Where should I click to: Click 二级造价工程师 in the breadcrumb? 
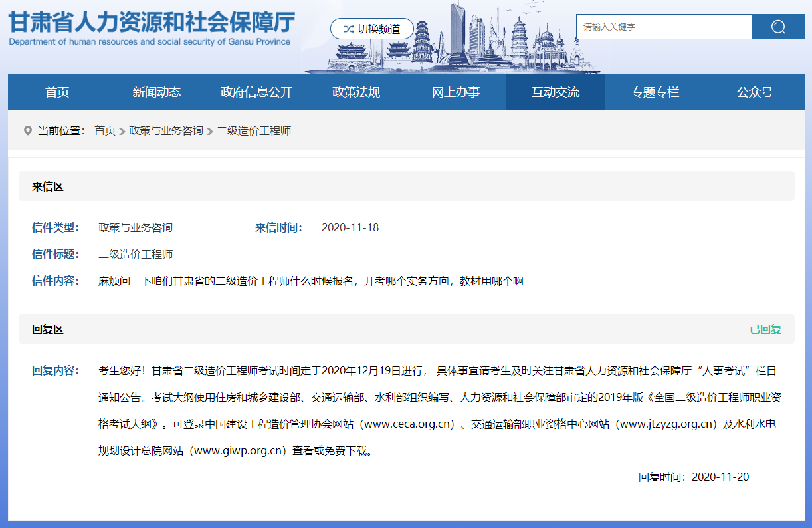(x=254, y=130)
